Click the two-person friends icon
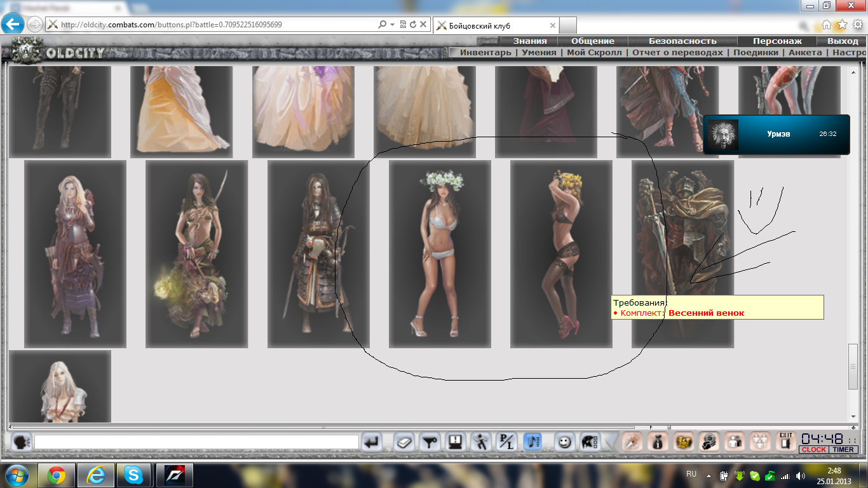The width and height of the screenshot is (868, 488). pyautogui.click(x=735, y=442)
